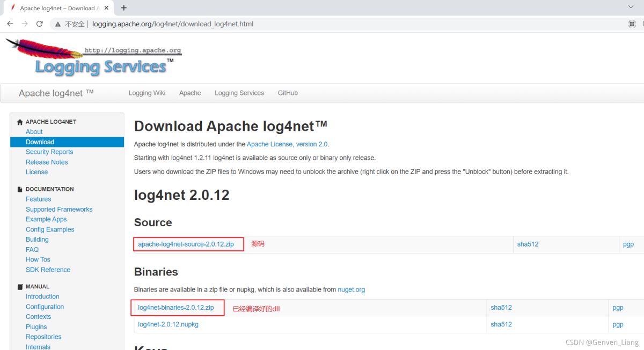Reload the page with the refresh icon
The image size is (644, 350).
pos(39,24)
